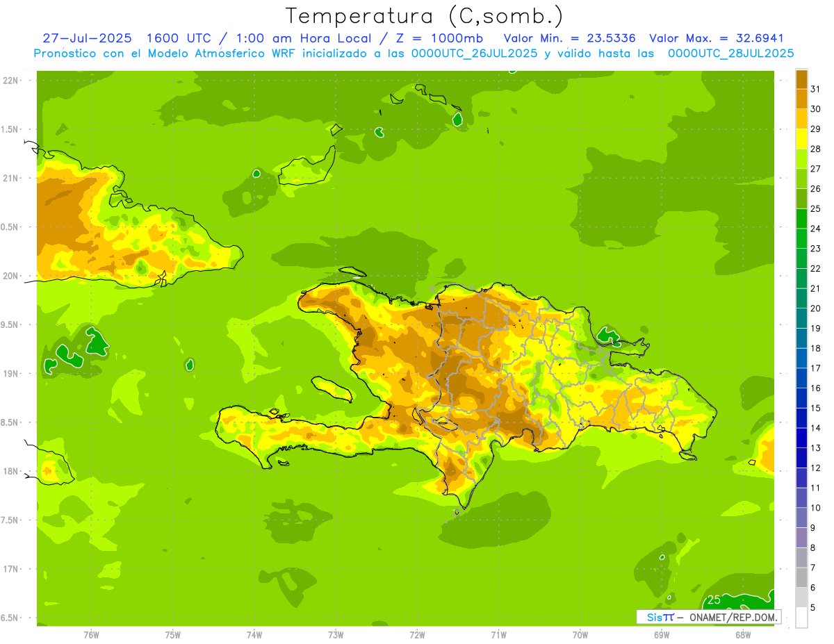Click the blue 'SisTT' logo text

pos(660,617)
